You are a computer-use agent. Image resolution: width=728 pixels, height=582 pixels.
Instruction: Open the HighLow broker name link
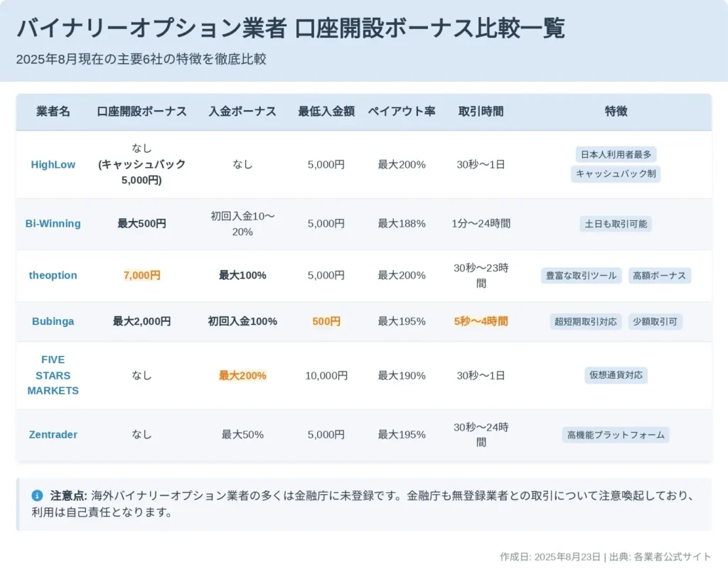(53, 165)
